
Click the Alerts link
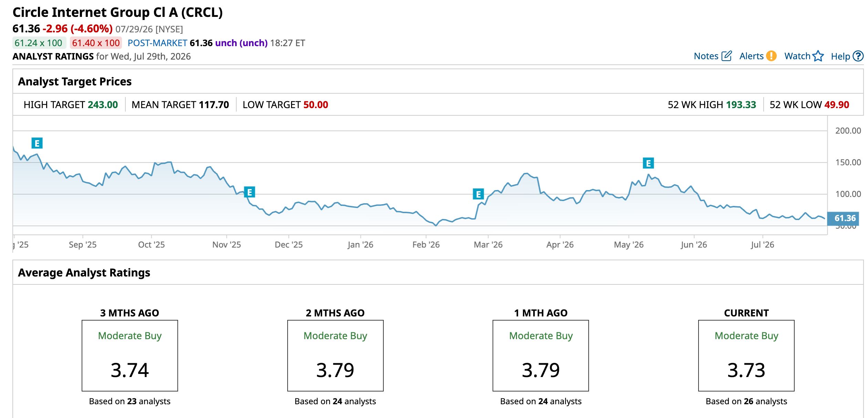click(x=752, y=56)
